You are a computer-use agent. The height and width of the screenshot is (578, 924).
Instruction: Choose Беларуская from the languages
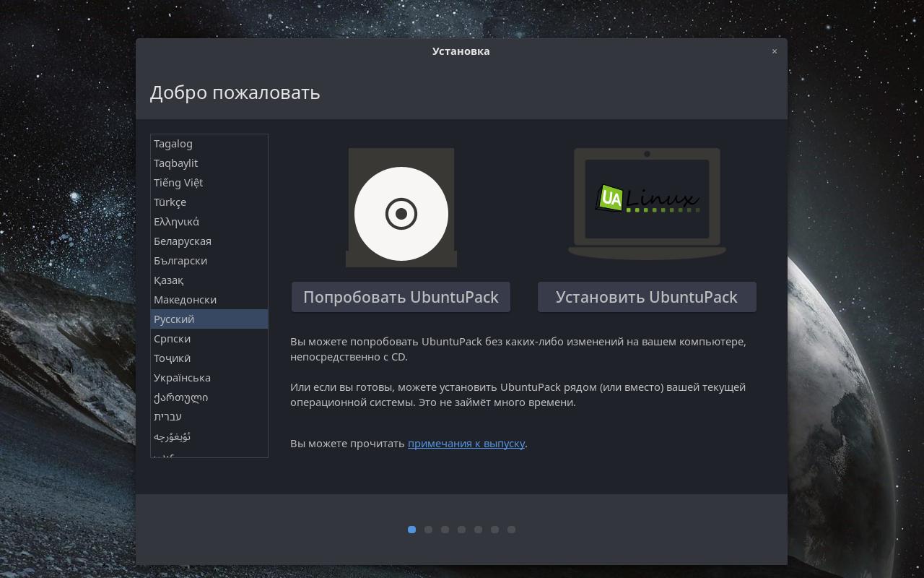click(x=209, y=241)
